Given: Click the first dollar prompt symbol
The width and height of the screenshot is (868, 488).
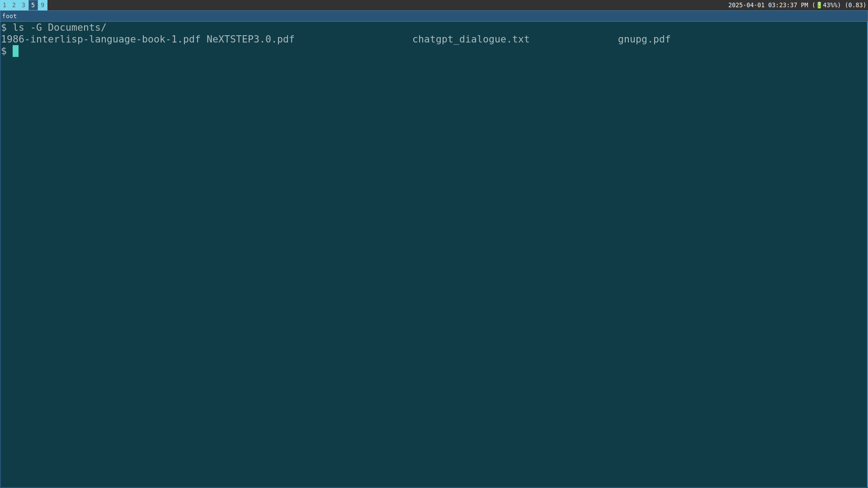Looking at the screenshot, I should [4, 28].
